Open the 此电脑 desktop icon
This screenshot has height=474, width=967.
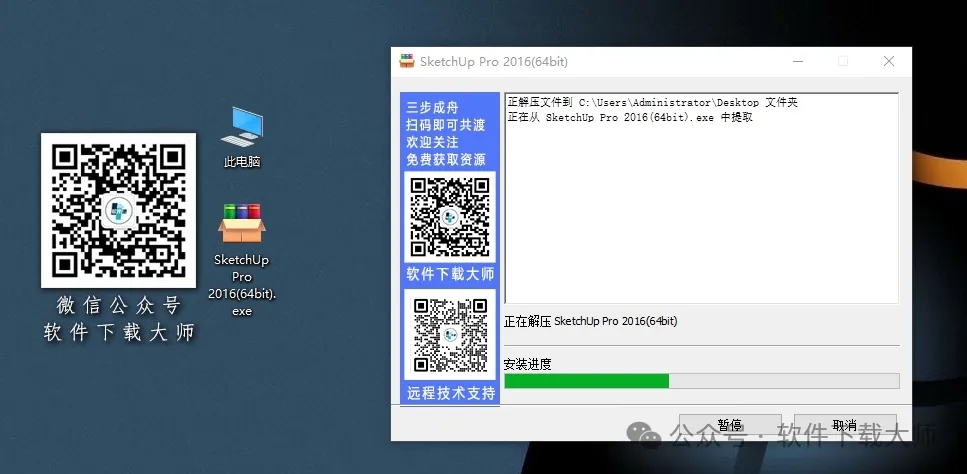click(242, 128)
